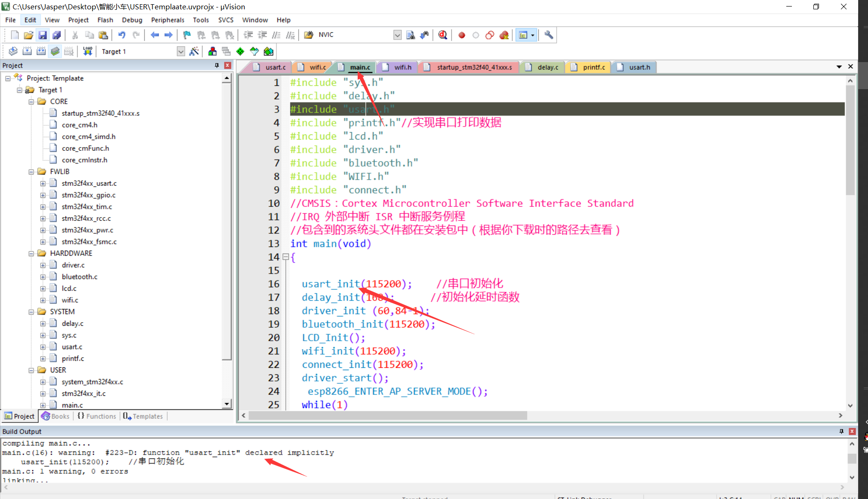Show the Books panel tab
868x499 pixels.
(x=56, y=416)
